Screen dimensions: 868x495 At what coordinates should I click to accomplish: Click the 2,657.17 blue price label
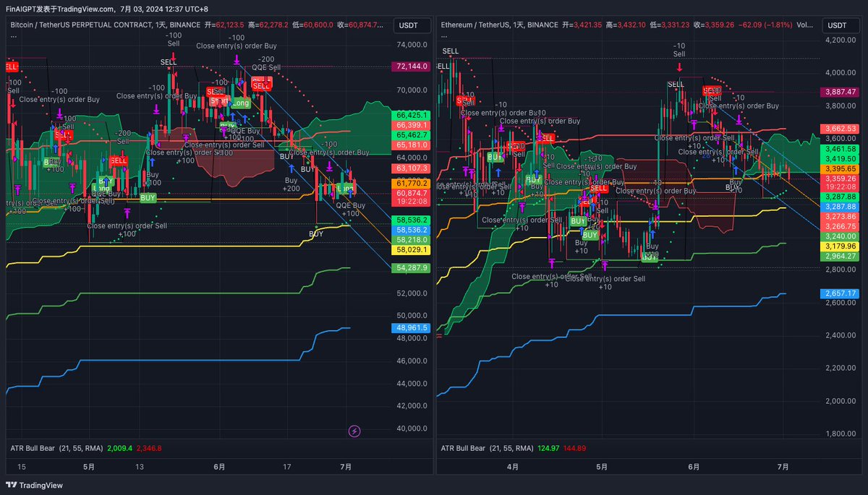click(x=839, y=293)
